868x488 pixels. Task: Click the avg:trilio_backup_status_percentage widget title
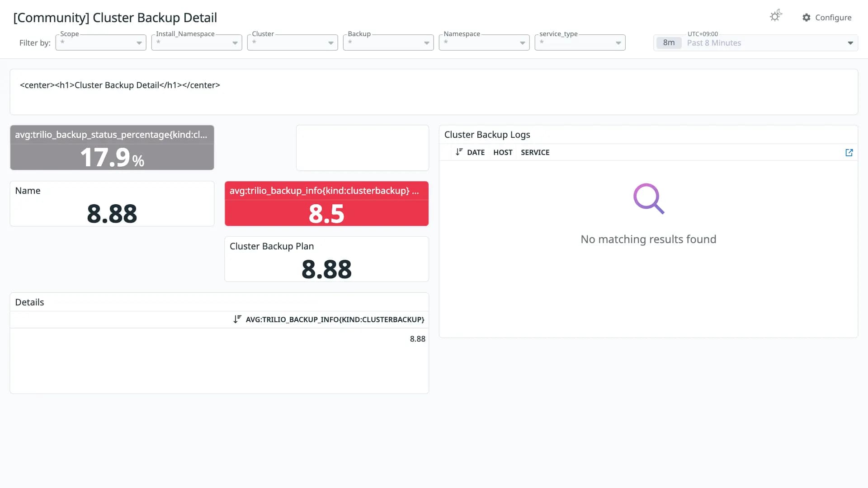click(x=111, y=135)
